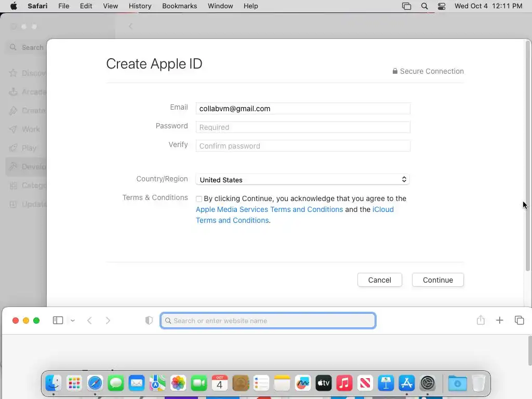Click the Stage Manager menu bar icon
This screenshot has width=532, height=399.
coord(406,6)
